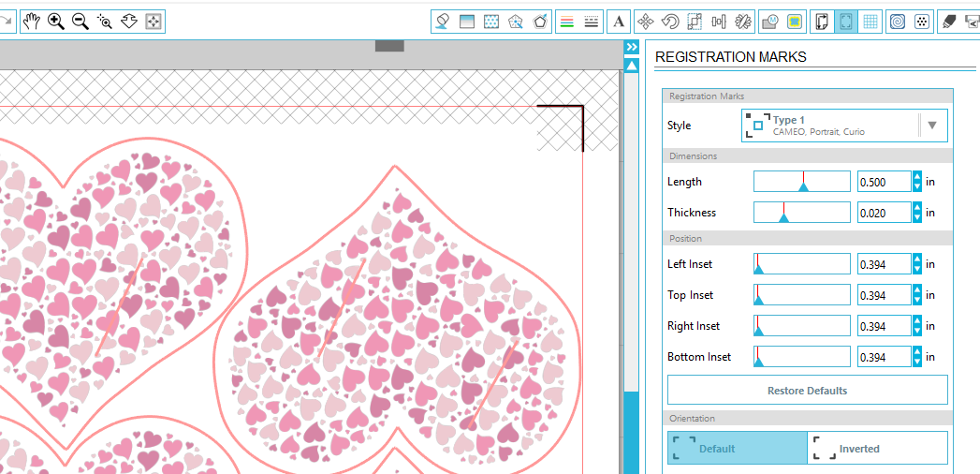Open the Fill Color bucket panel
This screenshot has height=474, width=980.
444,22
